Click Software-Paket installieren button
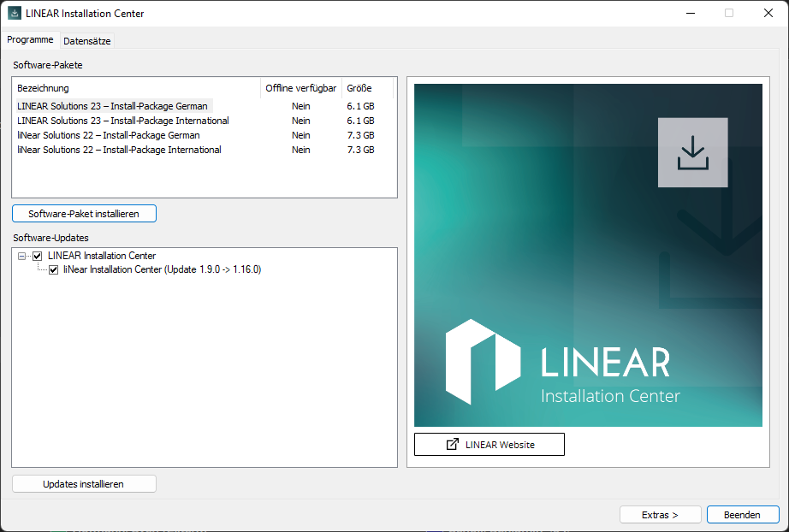The height and width of the screenshot is (532, 789). pos(84,213)
